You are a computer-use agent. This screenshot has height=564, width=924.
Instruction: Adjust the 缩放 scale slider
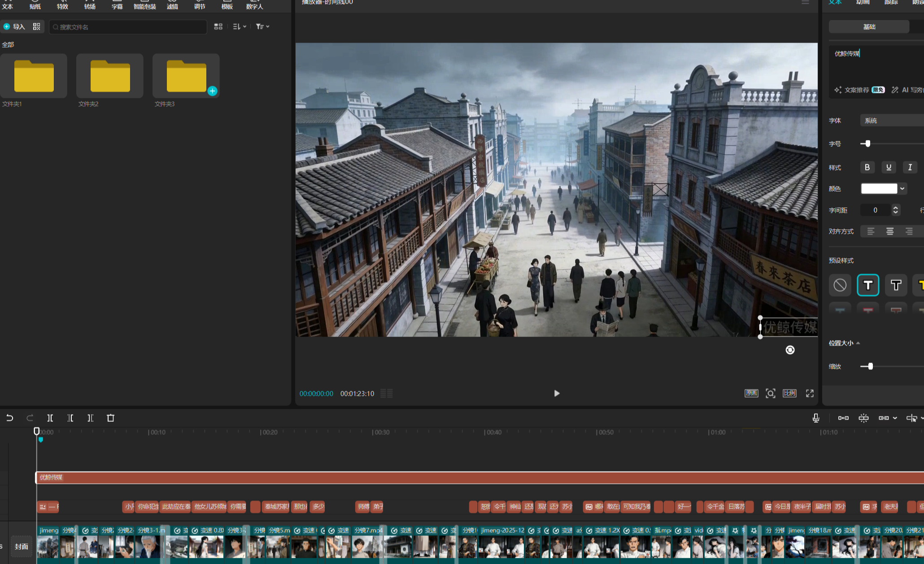pyautogui.click(x=870, y=367)
